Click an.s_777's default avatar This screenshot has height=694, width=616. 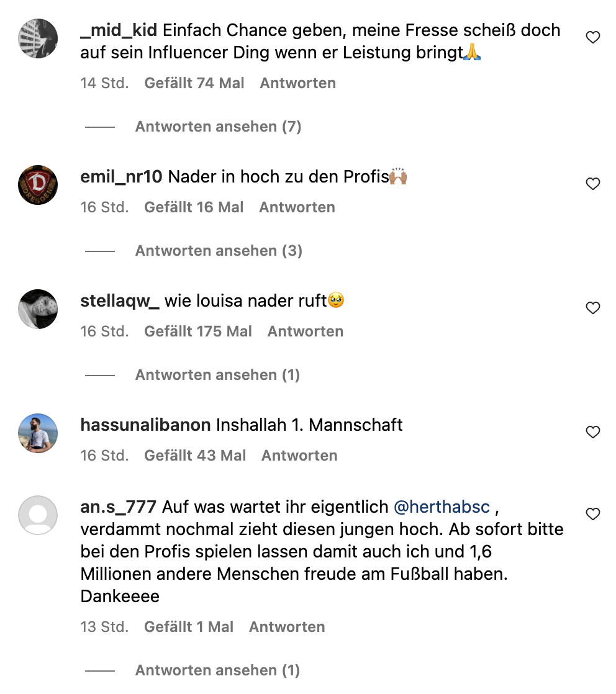pos(38,515)
